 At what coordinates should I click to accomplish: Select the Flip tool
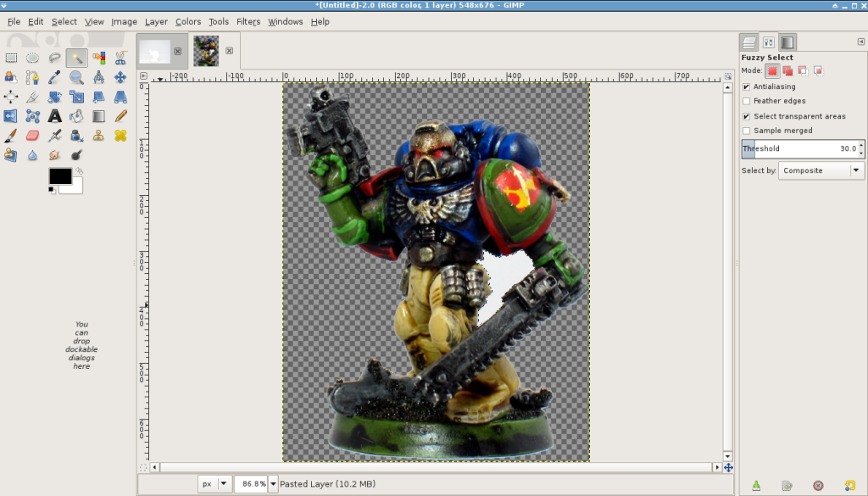[x=11, y=116]
